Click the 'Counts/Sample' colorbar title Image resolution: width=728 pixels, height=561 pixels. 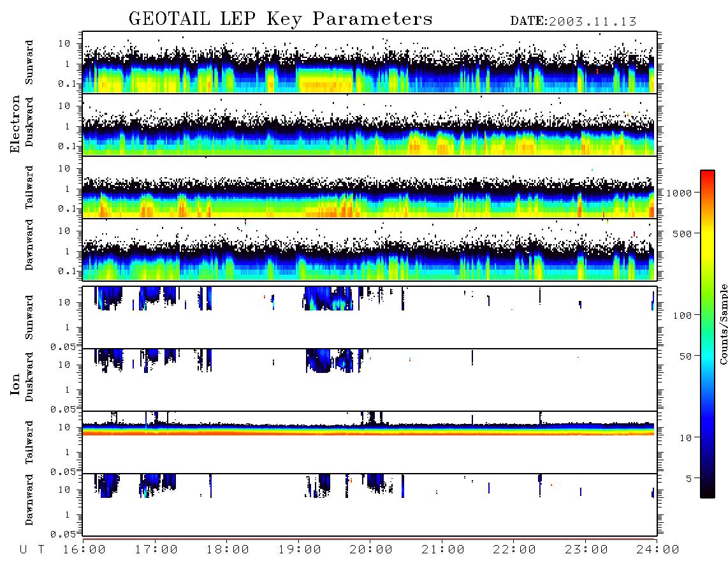[x=723, y=324]
